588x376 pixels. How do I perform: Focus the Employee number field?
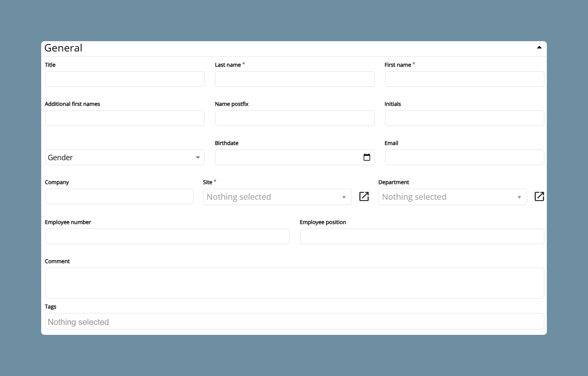pyautogui.click(x=168, y=236)
